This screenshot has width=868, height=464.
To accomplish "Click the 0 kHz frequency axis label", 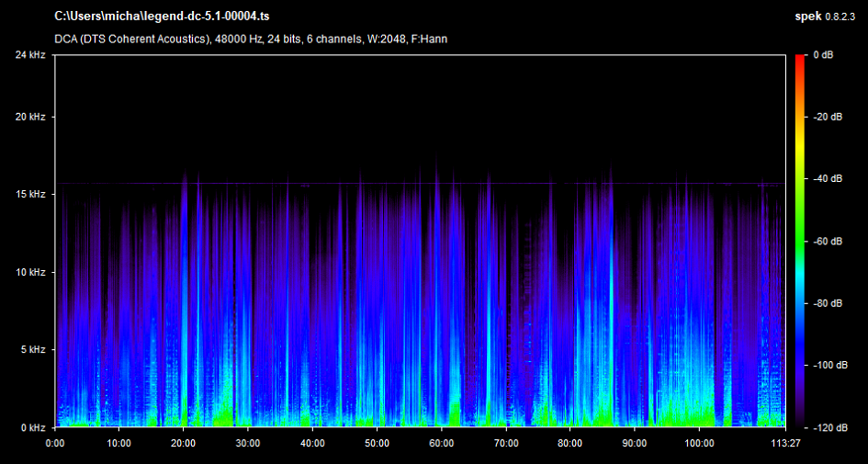I will tap(34, 428).
